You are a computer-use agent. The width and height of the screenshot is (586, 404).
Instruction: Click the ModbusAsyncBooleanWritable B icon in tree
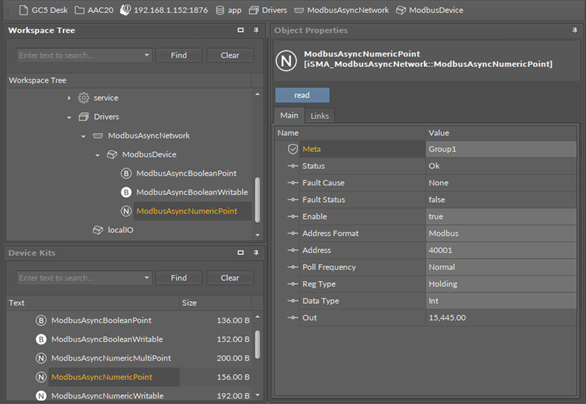(126, 192)
